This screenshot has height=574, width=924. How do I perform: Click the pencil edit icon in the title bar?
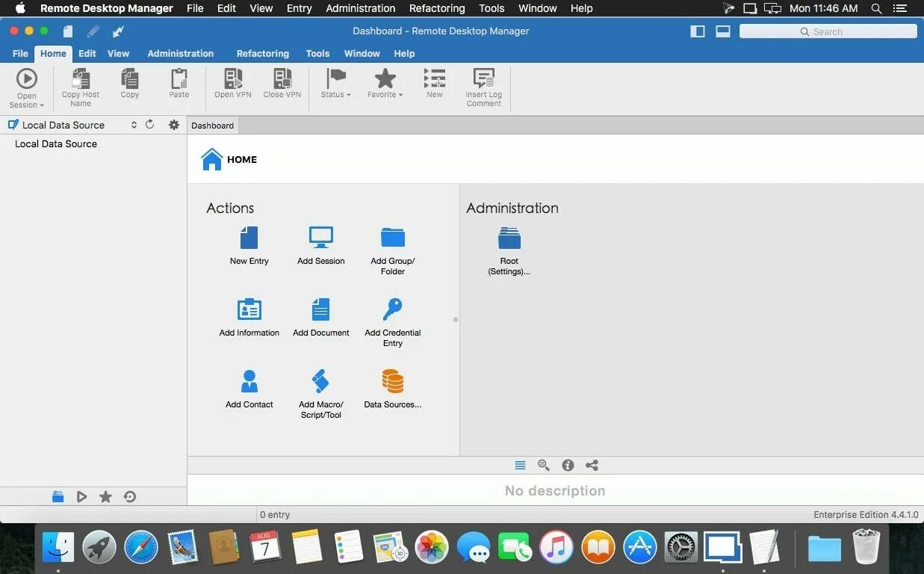(x=93, y=31)
